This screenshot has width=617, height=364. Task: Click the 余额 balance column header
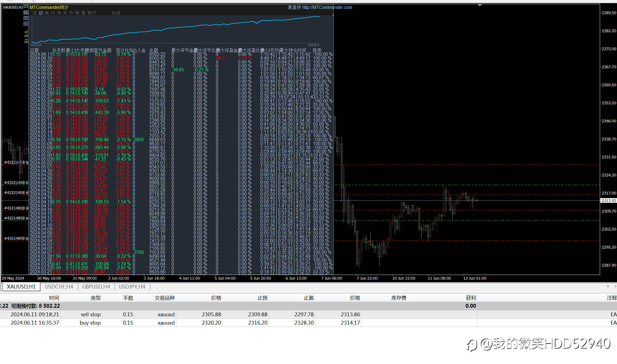pos(154,50)
